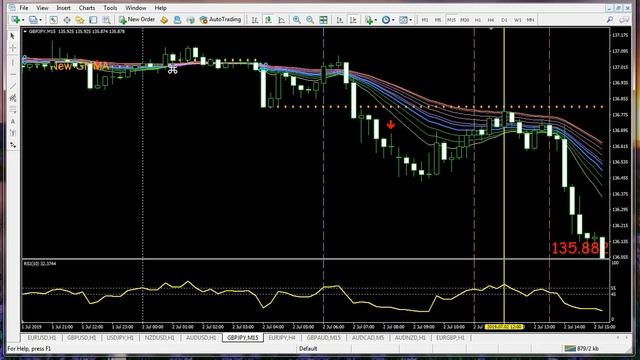The width and height of the screenshot is (640, 360).
Task: Open the File menu
Action: (24, 8)
